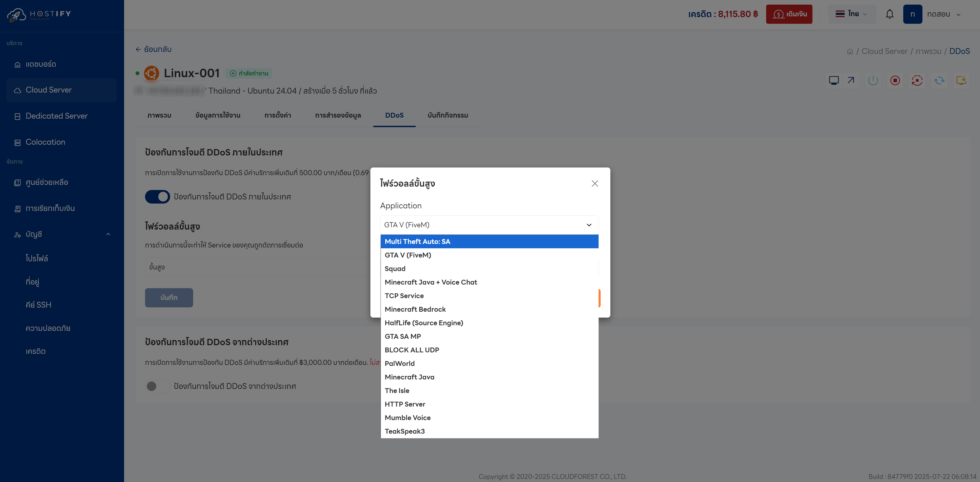The width and height of the screenshot is (980, 482).
Task: Click the green power icon for the server
Action: click(x=873, y=80)
